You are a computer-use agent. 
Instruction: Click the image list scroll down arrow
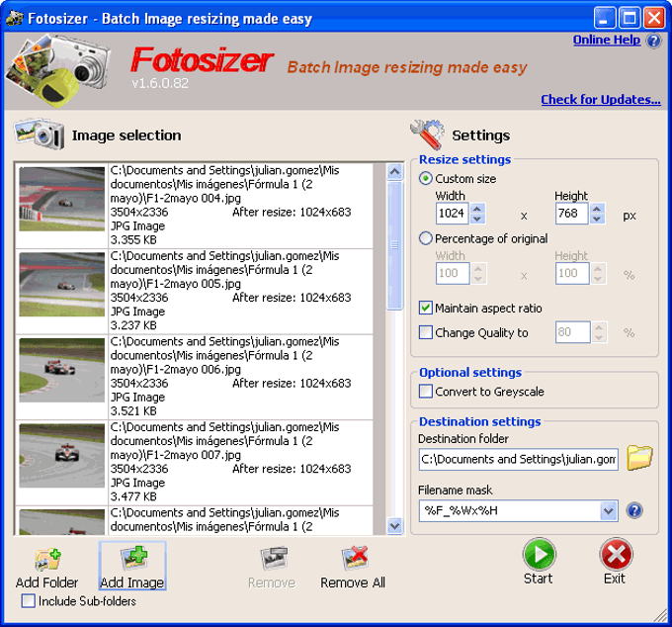tap(394, 525)
